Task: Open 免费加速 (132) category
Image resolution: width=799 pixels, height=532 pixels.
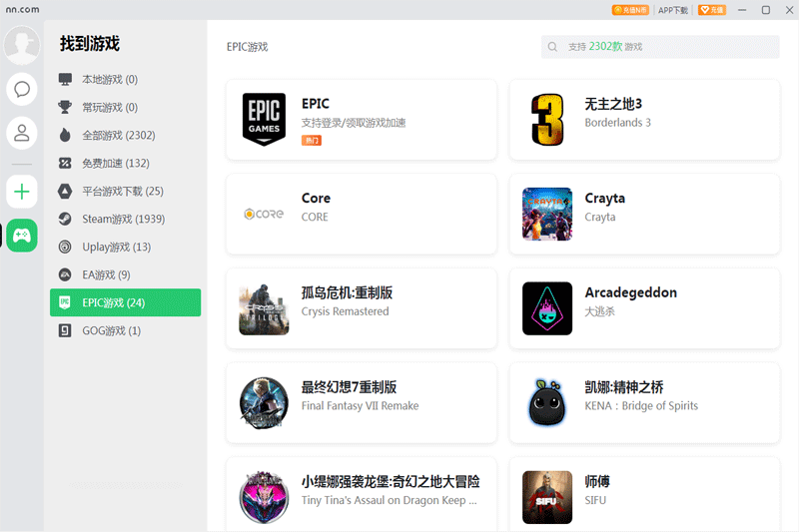Action: (126, 163)
